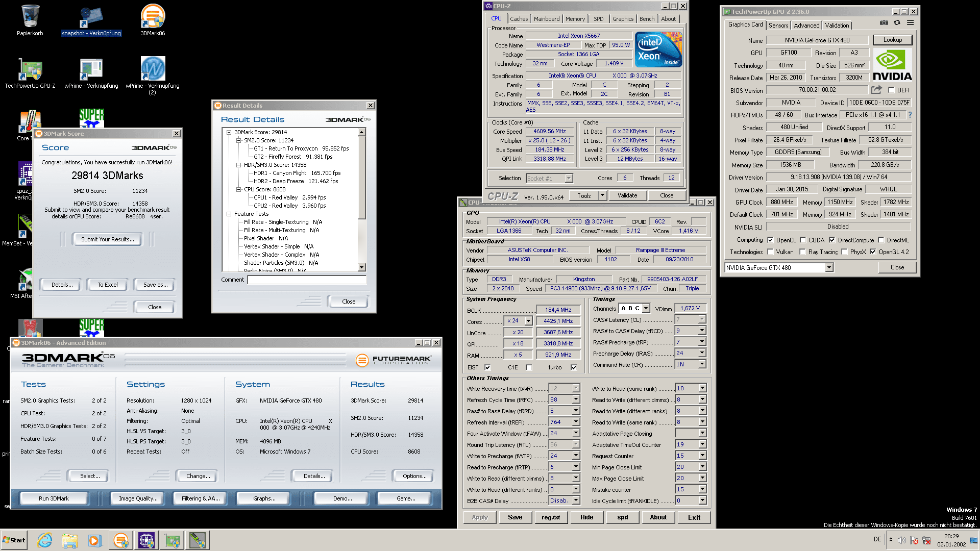This screenshot has height=551, width=980.
Task: Open the NVIDIA GeForce GTX 480 GPU selector dropdown
Action: click(x=829, y=267)
